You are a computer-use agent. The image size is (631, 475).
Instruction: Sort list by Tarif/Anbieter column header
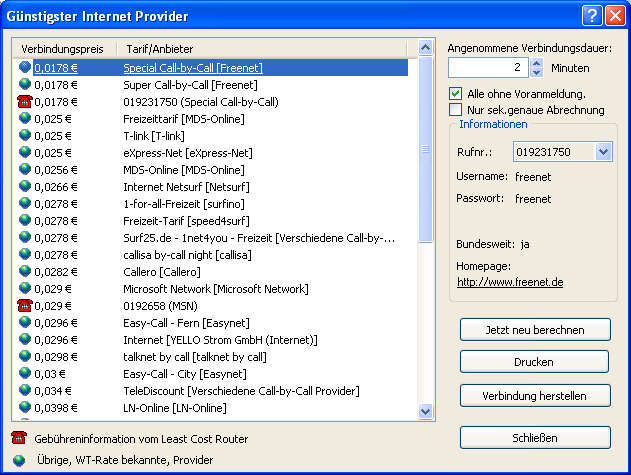click(262, 49)
